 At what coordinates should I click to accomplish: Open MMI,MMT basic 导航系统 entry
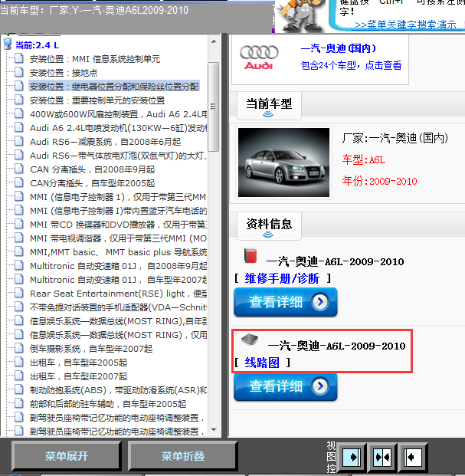click(118, 252)
